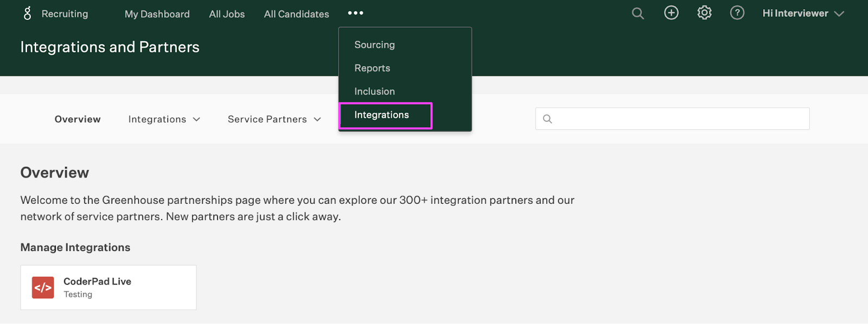Select Inclusion from the dropdown menu
Image resolution: width=868 pixels, height=324 pixels.
375,92
